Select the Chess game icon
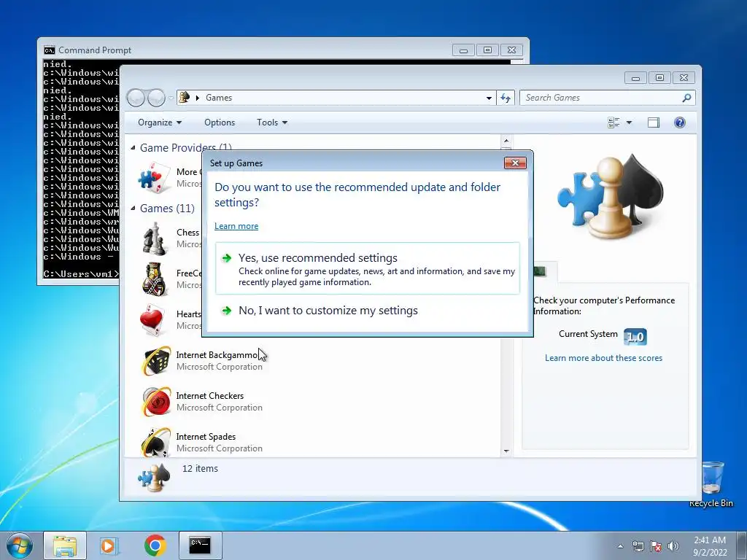Screen dimensions: 747x560 155,238
